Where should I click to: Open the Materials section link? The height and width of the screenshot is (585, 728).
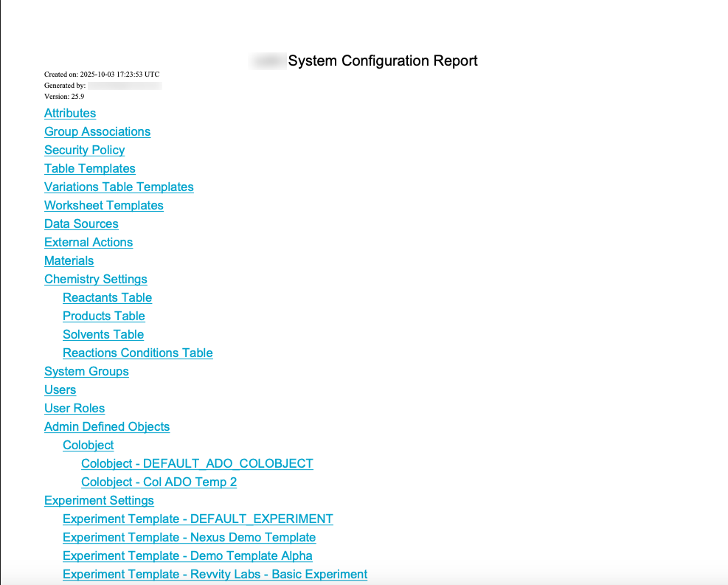[x=69, y=260]
